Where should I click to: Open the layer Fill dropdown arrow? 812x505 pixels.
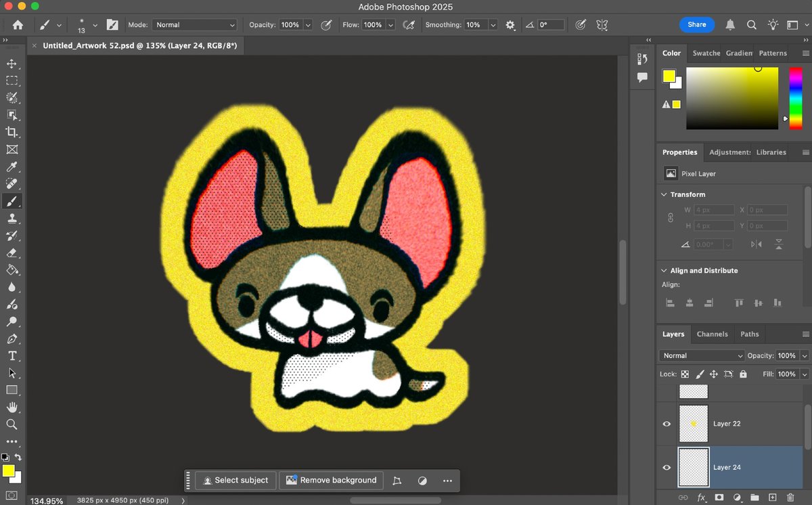805,374
